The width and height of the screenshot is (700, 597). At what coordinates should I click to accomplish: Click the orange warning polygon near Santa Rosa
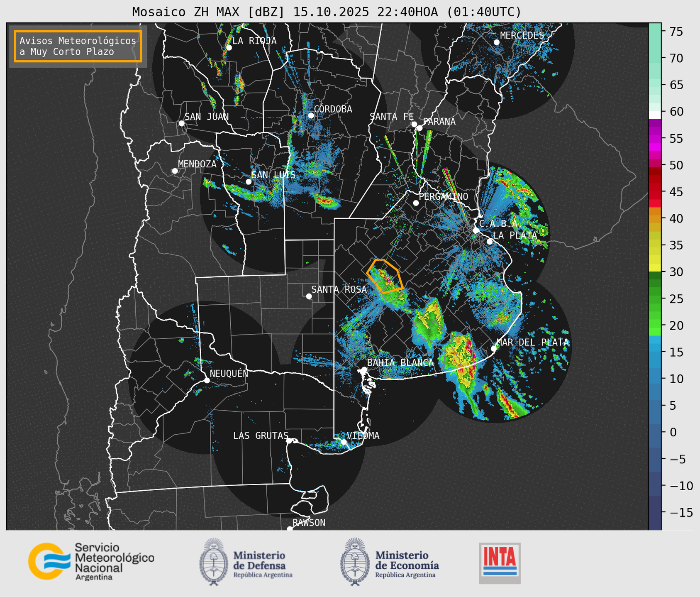[x=385, y=276]
